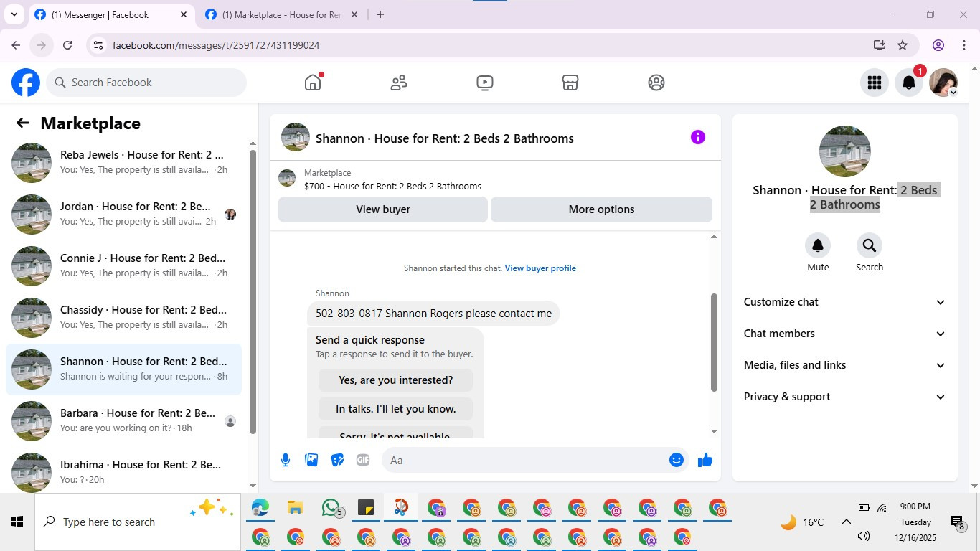Open File Explorer from the taskbar
The image size is (980, 551).
coord(295,508)
